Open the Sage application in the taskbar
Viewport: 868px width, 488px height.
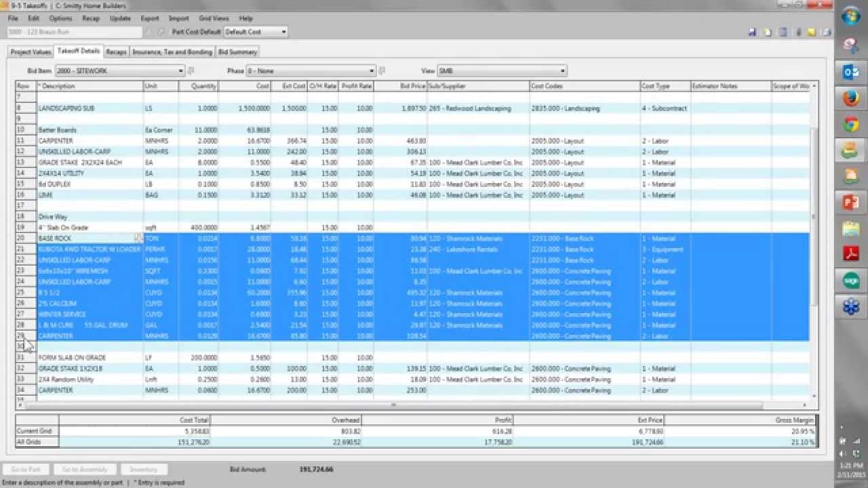pyautogui.click(x=851, y=280)
